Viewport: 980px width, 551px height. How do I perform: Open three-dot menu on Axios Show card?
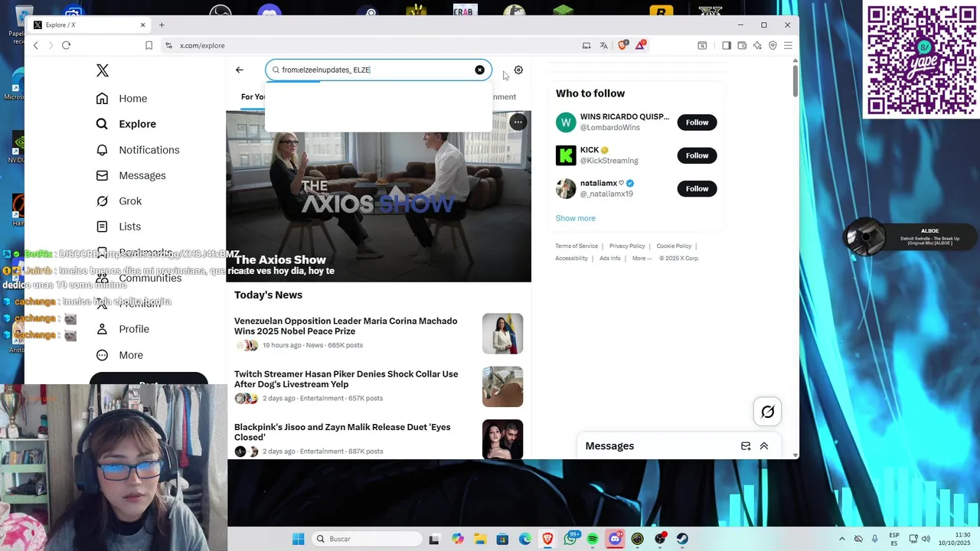coord(518,122)
